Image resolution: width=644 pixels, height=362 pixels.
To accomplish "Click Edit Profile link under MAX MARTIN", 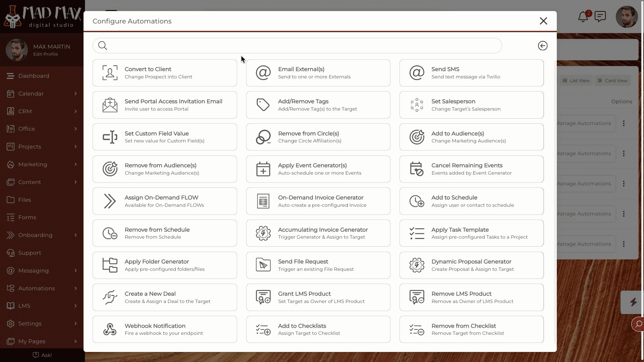I will click(45, 54).
